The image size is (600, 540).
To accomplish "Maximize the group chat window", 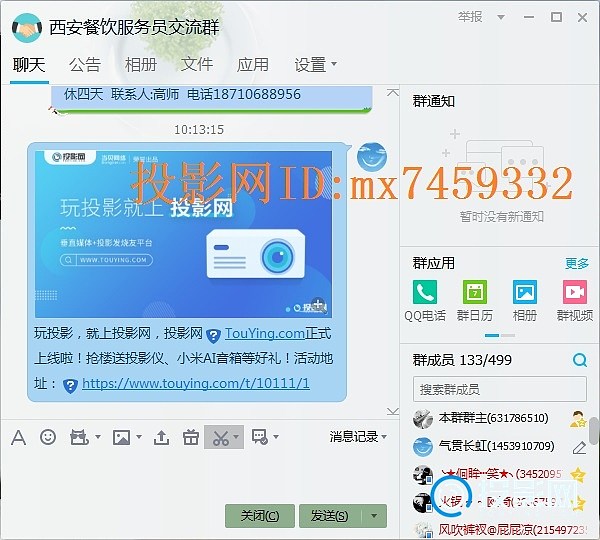I will click(556, 17).
